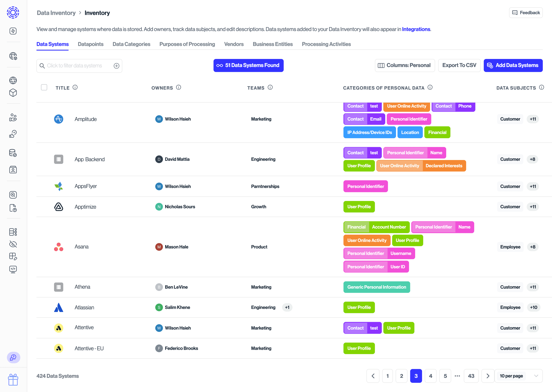
Task: Switch to the Datapoints tab
Action: click(x=91, y=44)
